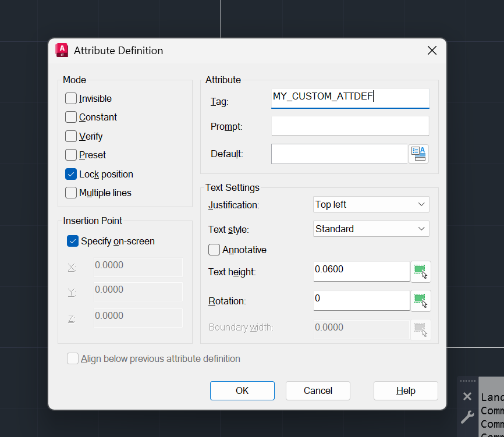Close the Attribute Definition dialog

(x=432, y=50)
